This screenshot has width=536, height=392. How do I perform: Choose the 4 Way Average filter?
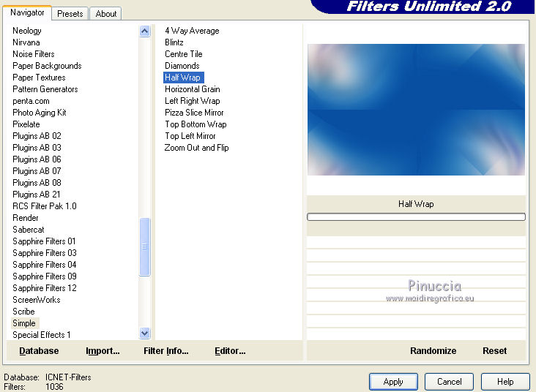(x=192, y=31)
